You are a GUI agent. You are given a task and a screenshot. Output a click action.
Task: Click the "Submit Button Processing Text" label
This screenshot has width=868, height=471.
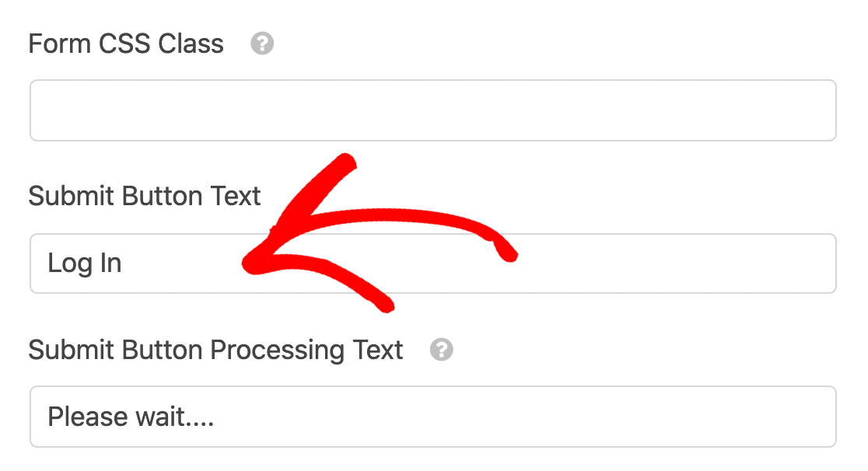[215, 350]
